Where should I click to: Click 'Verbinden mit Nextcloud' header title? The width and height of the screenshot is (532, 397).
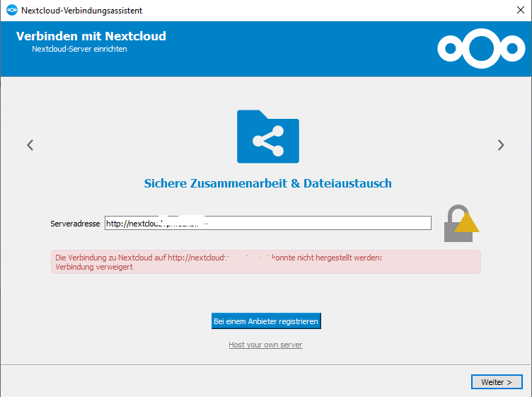click(91, 36)
